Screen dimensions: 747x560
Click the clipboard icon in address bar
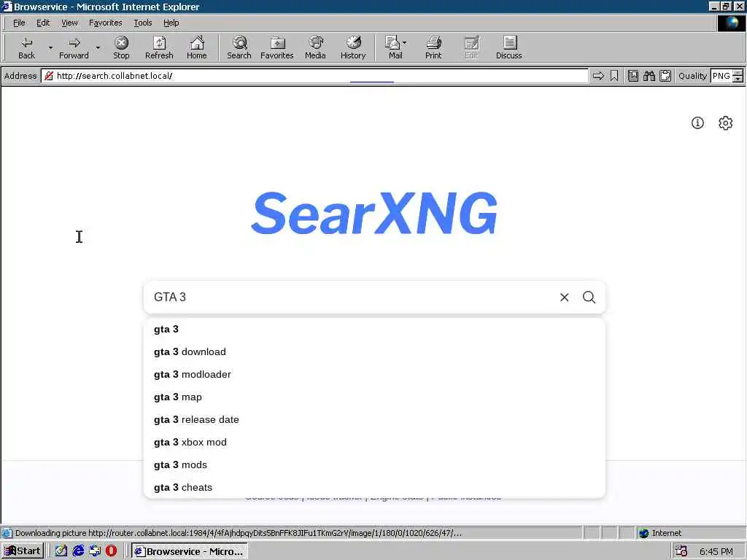tap(665, 76)
